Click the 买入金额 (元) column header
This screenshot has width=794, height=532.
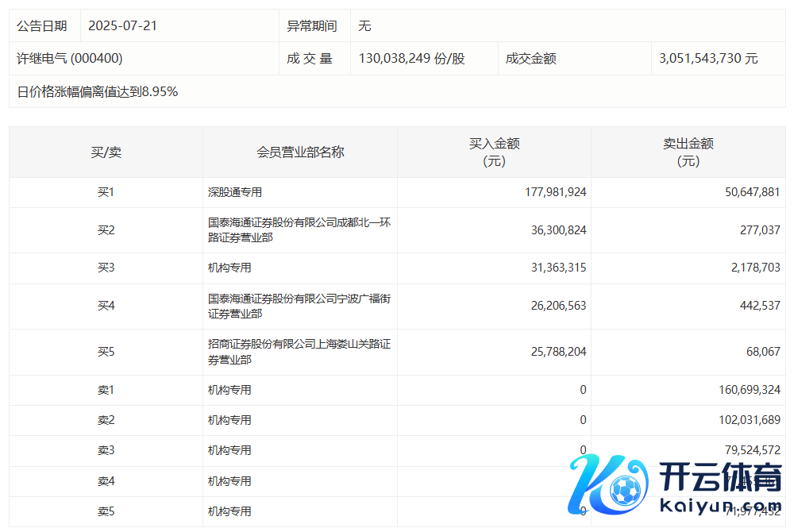point(494,152)
